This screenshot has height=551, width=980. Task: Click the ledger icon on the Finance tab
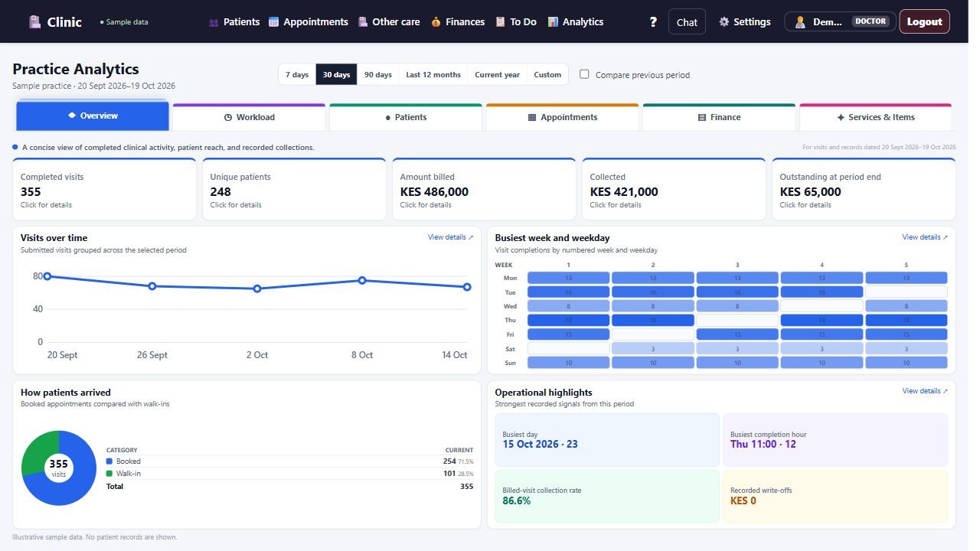coord(702,118)
